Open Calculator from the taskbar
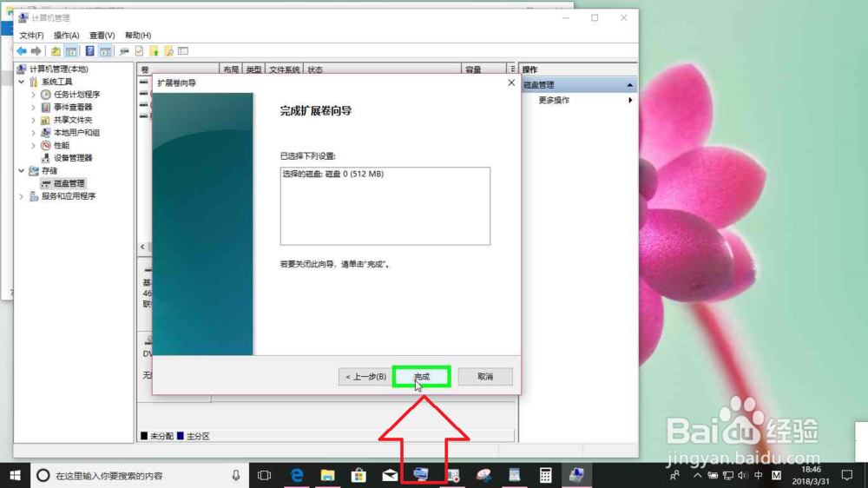868x488 pixels. [545, 475]
